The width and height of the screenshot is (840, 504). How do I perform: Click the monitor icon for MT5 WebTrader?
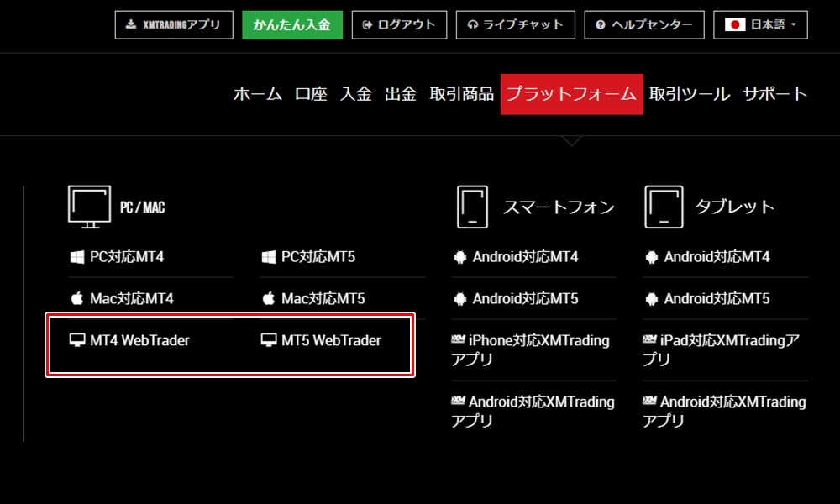tap(268, 341)
